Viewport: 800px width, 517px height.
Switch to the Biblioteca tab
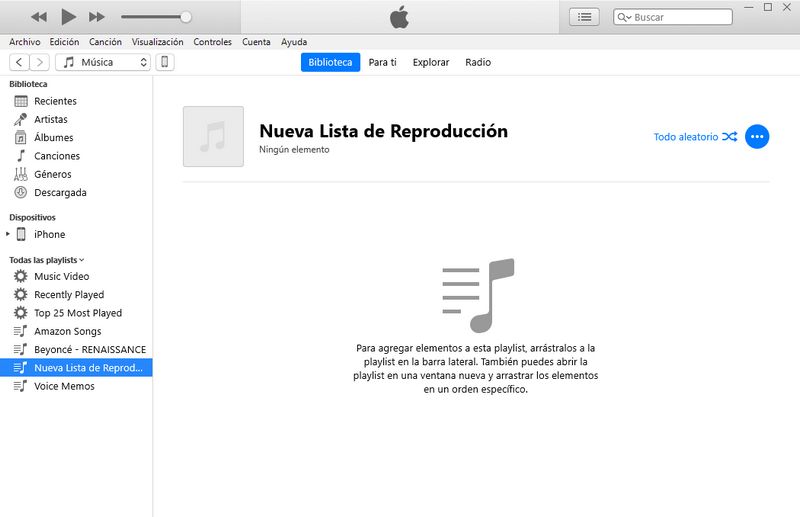(330, 62)
